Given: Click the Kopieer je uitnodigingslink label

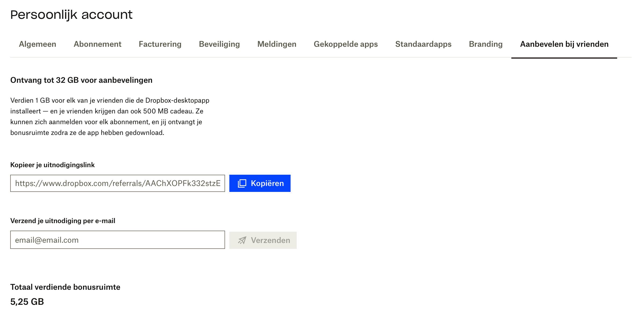Looking at the screenshot, I should pyautogui.click(x=52, y=165).
